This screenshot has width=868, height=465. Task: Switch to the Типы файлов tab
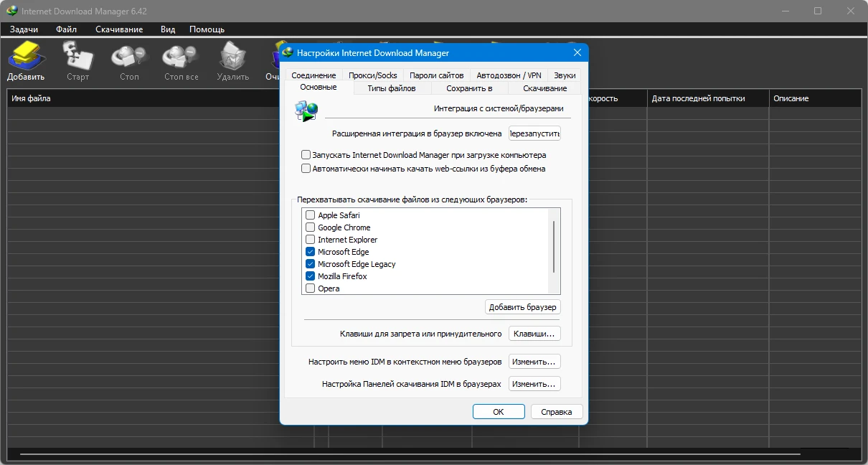pyautogui.click(x=391, y=88)
